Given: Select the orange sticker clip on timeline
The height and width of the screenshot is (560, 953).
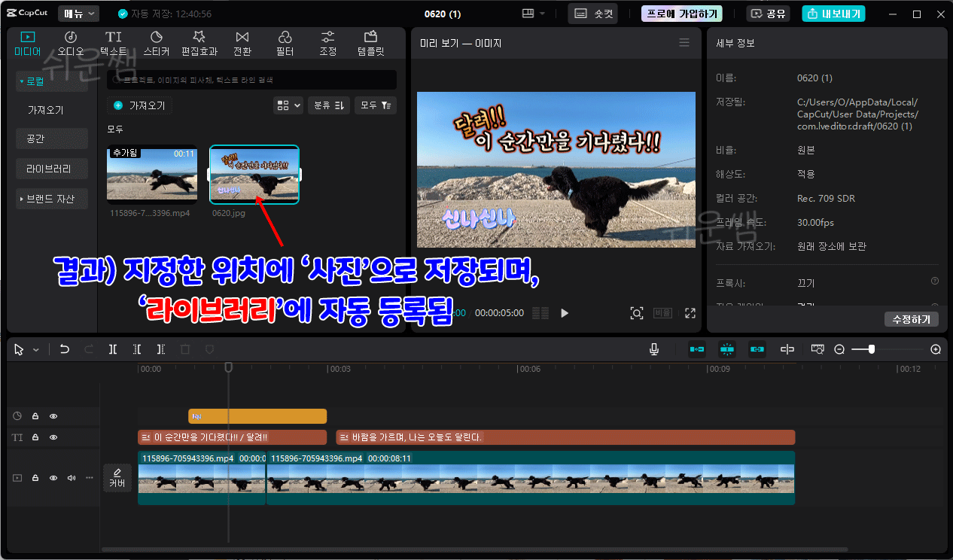Looking at the screenshot, I should pyautogui.click(x=257, y=415).
